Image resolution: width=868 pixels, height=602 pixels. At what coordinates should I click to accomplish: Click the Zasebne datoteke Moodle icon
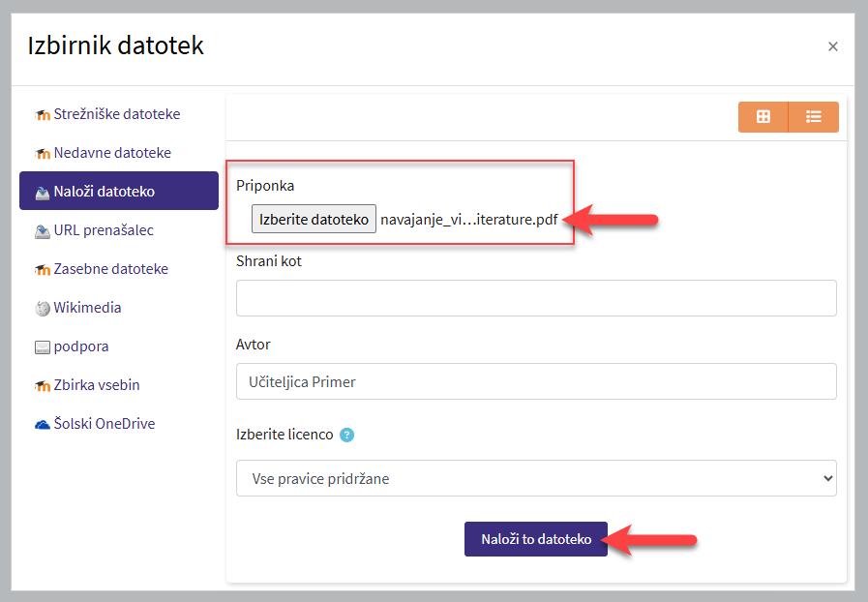42,270
